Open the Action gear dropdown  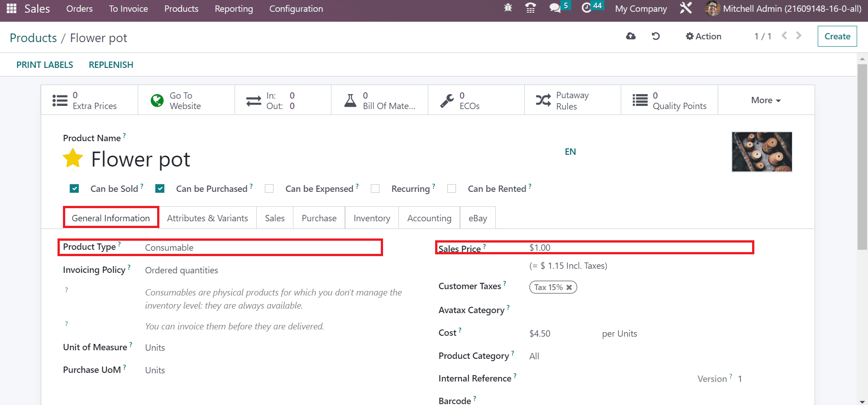point(703,36)
